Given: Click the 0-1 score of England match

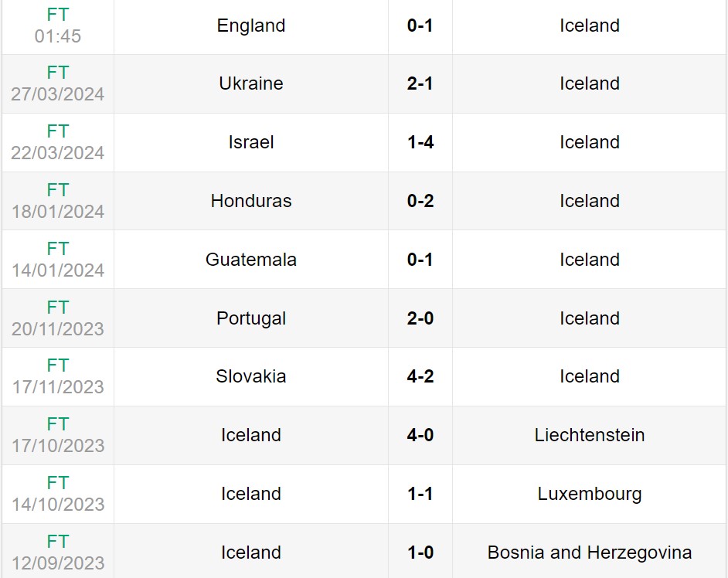Looking at the screenshot, I should [x=420, y=25].
